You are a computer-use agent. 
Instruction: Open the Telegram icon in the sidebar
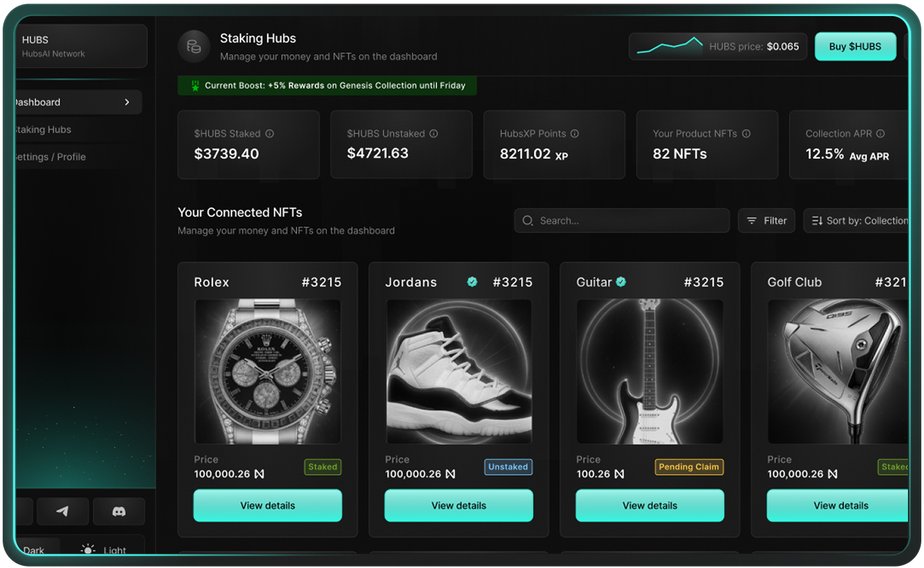(x=62, y=511)
